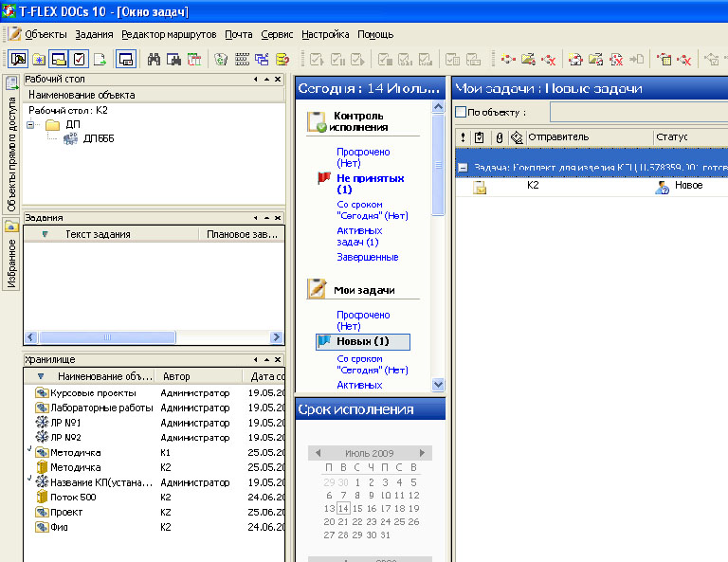The width and height of the screenshot is (728, 562).
Task: Click the application pencil icon left of Объекты menu
Action: [14, 34]
